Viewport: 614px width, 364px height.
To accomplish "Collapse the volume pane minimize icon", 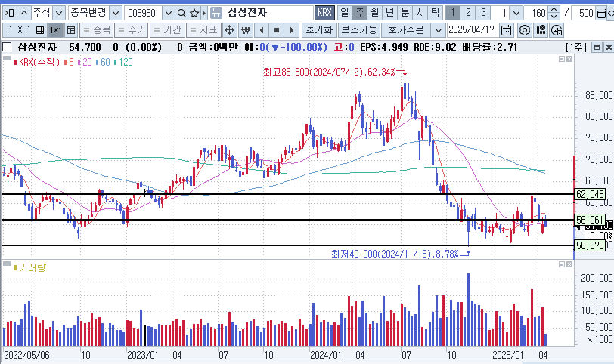I will (562, 264).
